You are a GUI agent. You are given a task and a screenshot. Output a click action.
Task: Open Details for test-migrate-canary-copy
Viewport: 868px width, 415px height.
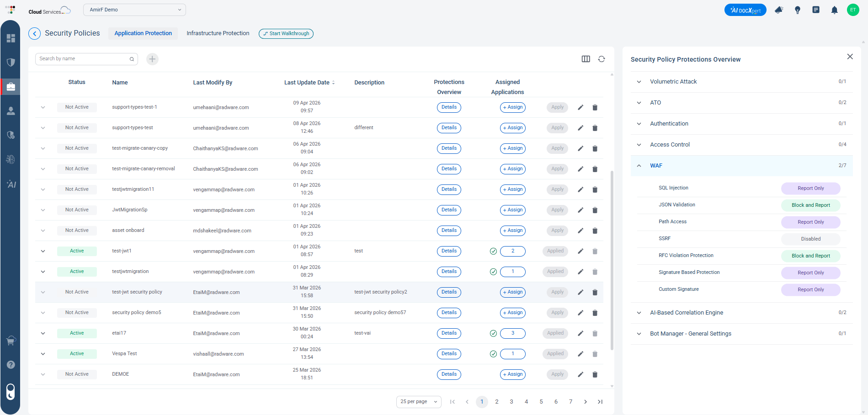(x=449, y=148)
